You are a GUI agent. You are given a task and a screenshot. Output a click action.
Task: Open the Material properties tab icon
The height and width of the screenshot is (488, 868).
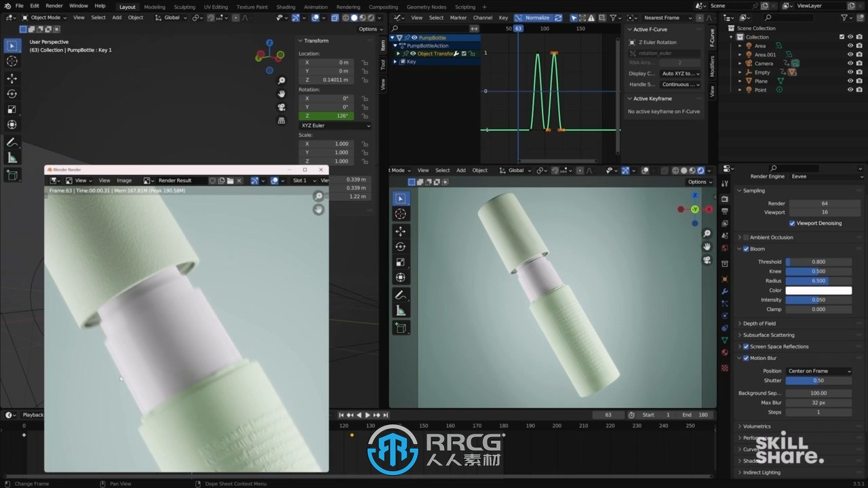tap(725, 352)
